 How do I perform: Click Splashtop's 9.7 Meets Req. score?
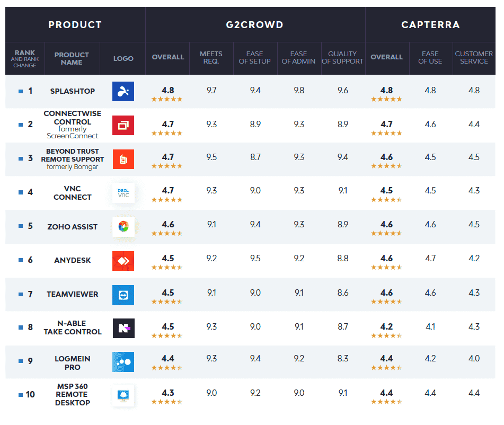(211, 90)
